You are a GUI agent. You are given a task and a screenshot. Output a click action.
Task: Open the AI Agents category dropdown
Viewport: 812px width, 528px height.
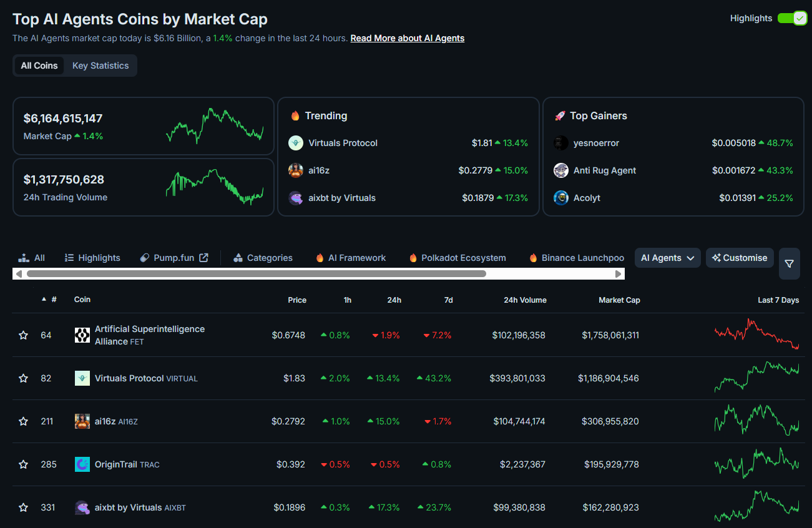668,258
